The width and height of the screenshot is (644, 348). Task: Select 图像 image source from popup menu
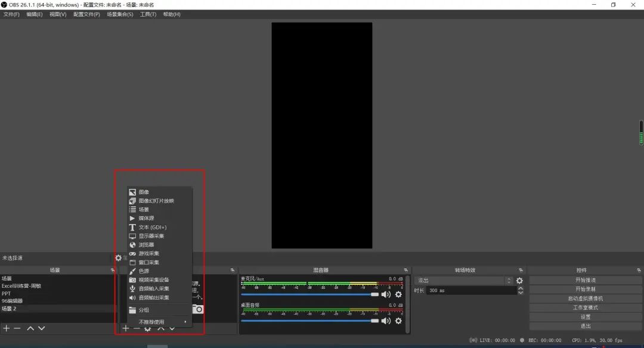tap(144, 192)
